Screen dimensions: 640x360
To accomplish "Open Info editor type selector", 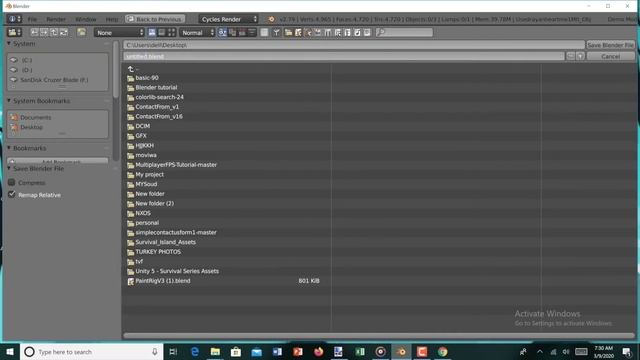I will click(14, 19).
